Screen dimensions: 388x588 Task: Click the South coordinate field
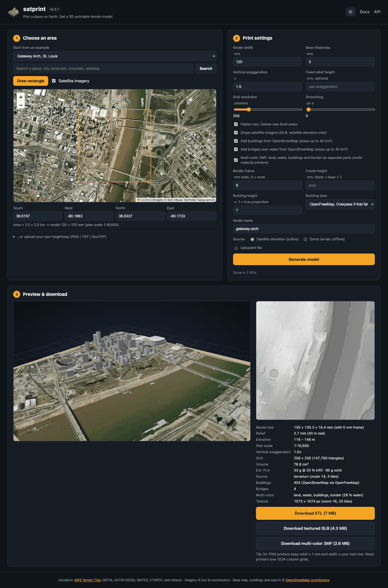pyautogui.click(x=38, y=216)
